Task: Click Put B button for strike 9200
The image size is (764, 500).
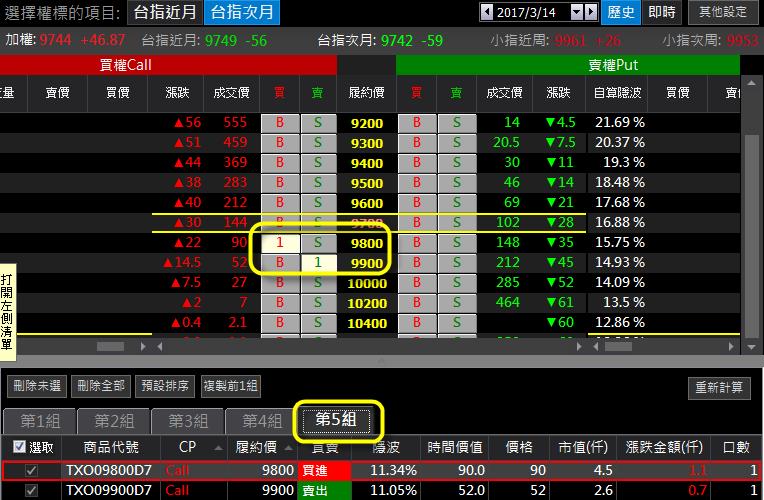Action: coord(417,123)
